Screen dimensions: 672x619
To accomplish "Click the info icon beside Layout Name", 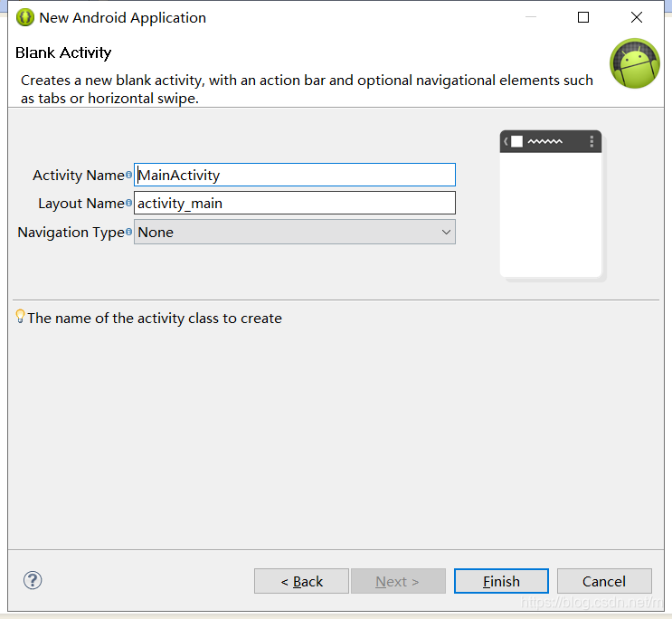I will [128, 203].
